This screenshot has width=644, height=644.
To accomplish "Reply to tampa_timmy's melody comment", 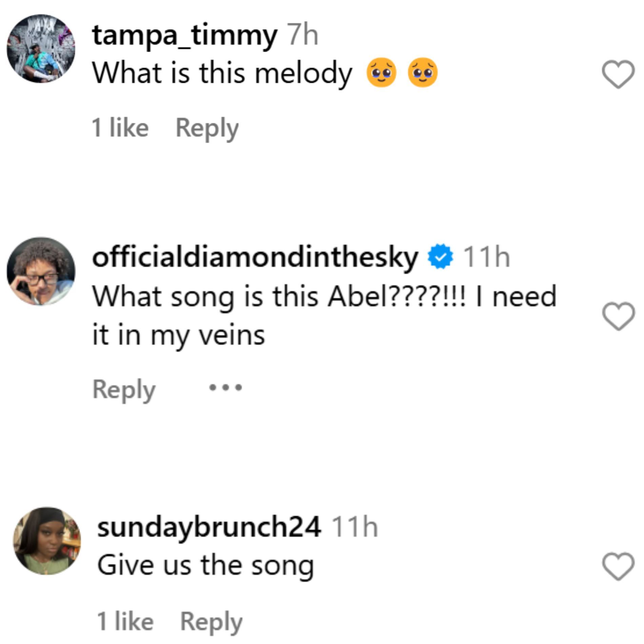I will pos(207,128).
